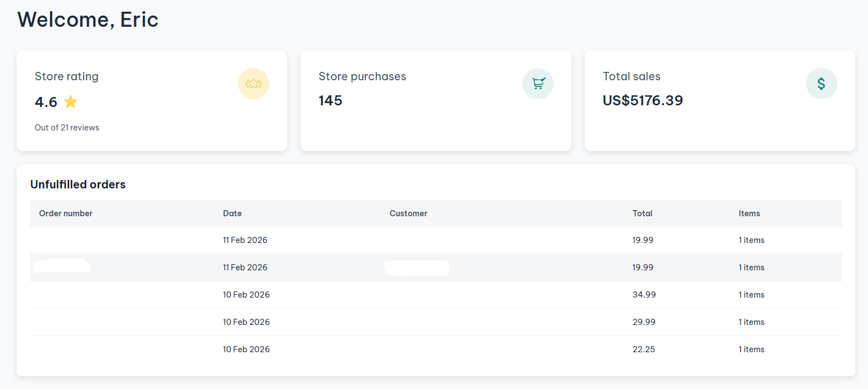
Task: Click the store purchases cart icon
Action: [x=537, y=84]
